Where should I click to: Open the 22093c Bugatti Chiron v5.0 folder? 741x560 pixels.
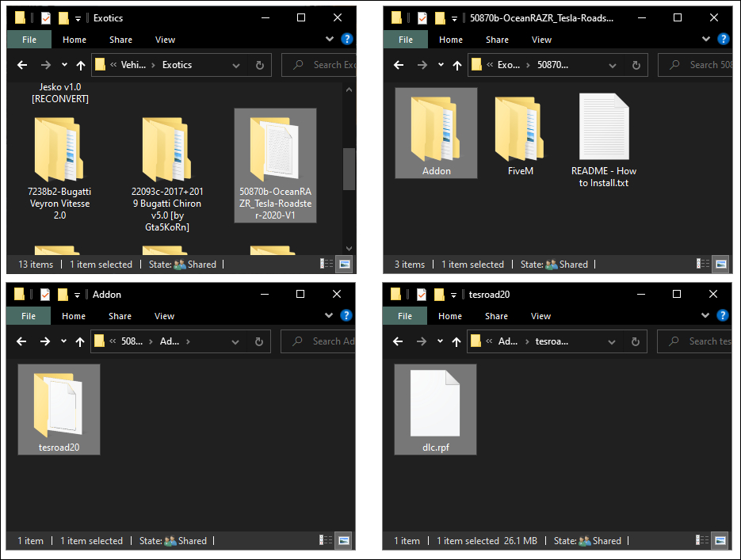tap(166, 174)
